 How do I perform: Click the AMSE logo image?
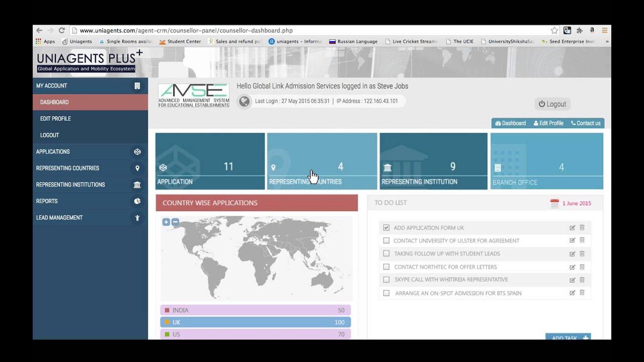click(x=194, y=96)
